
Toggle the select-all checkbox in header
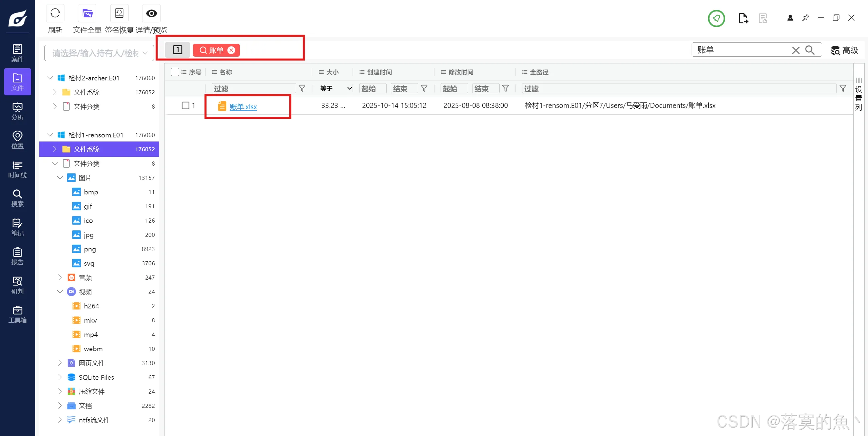point(175,72)
